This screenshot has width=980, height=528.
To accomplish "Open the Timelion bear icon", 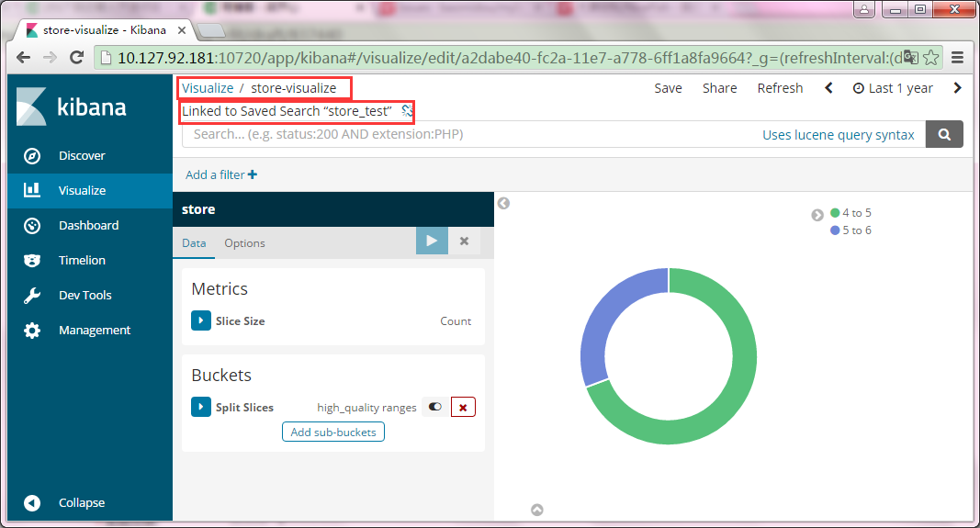I will tap(32, 261).
